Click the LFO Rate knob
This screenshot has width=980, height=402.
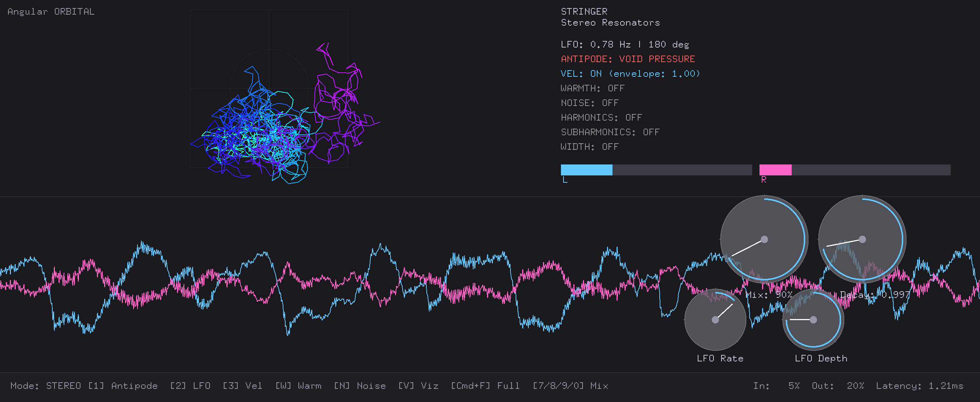[715, 319]
